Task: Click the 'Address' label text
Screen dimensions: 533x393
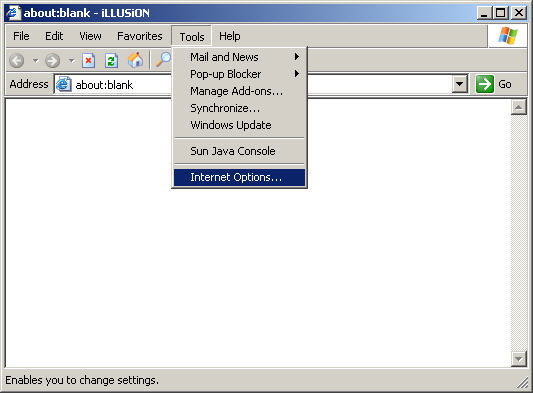Action: click(x=29, y=84)
